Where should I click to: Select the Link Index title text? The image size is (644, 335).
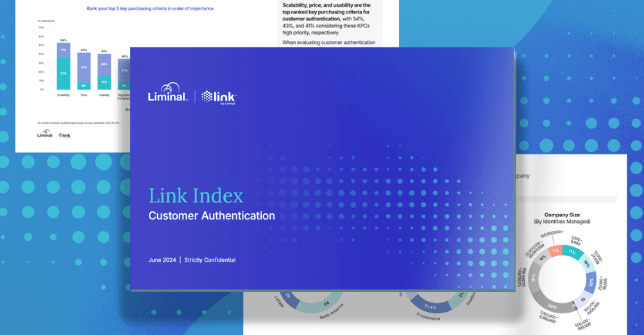196,196
